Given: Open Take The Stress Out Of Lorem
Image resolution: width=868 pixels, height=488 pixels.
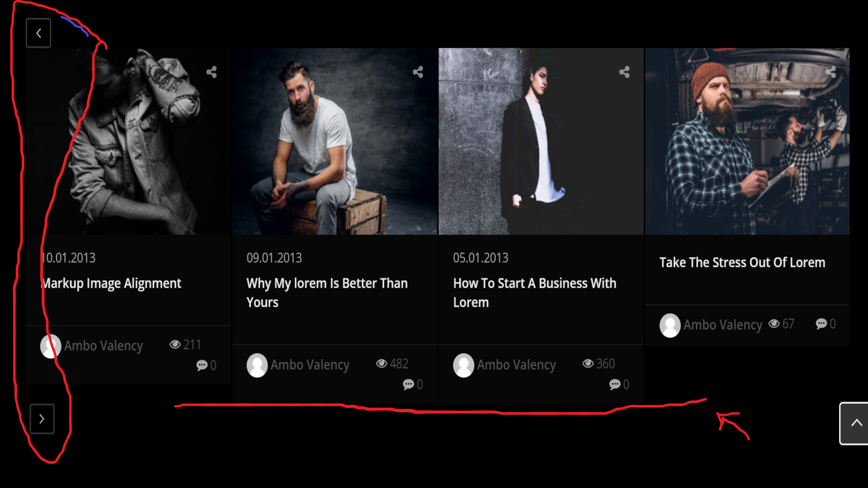Looking at the screenshot, I should point(742,263).
